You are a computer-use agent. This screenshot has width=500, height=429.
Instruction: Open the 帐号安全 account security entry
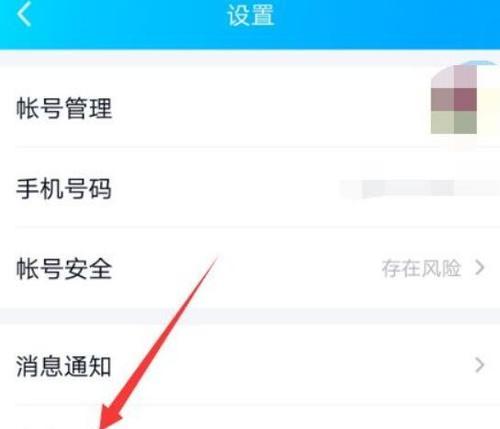[x=250, y=268]
